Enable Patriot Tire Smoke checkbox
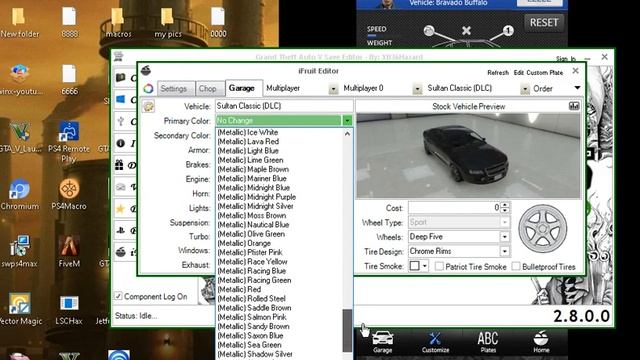The height and width of the screenshot is (360, 640). 439,266
